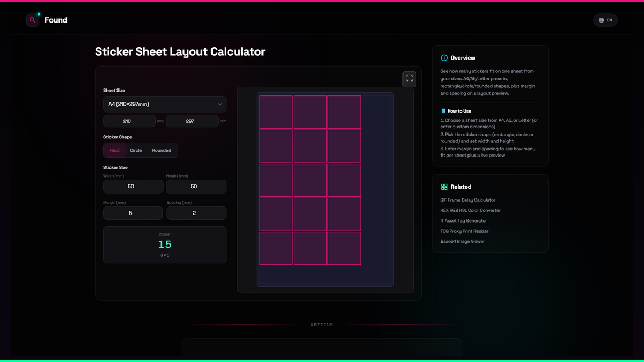The image size is (644, 362).
Task: Click the sticker Width (mm) field
Action: pyautogui.click(x=133, y=187)
